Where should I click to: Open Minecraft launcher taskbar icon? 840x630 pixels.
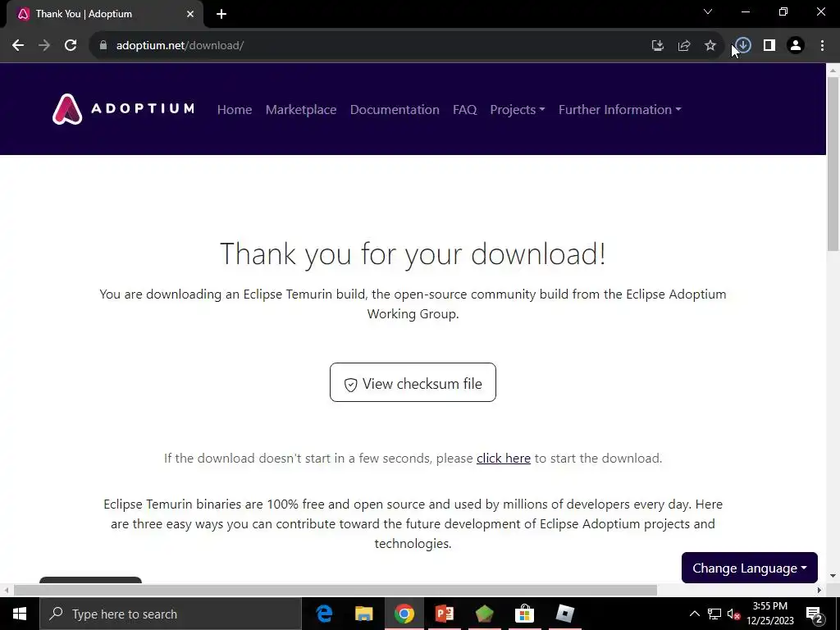click(x=485, y=614)
